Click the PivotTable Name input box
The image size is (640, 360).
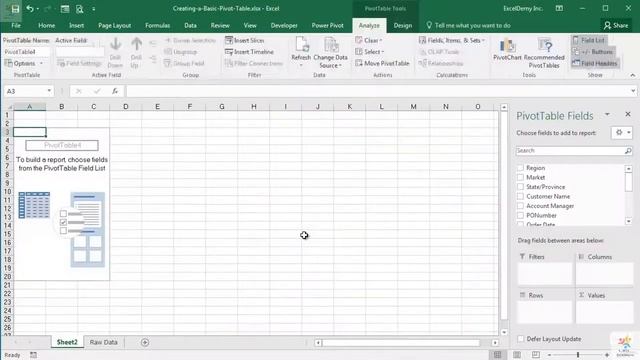click(26, 52)
